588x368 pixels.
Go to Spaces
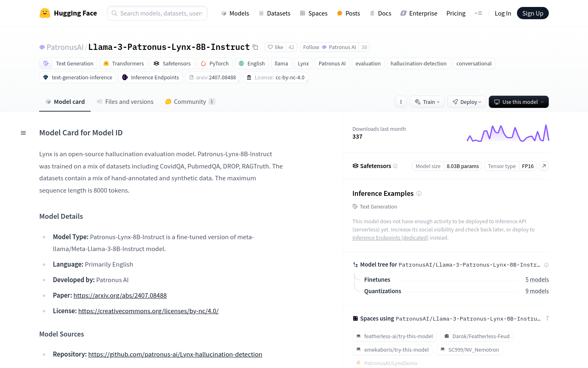pyautogui.click(x=314, y=13)
